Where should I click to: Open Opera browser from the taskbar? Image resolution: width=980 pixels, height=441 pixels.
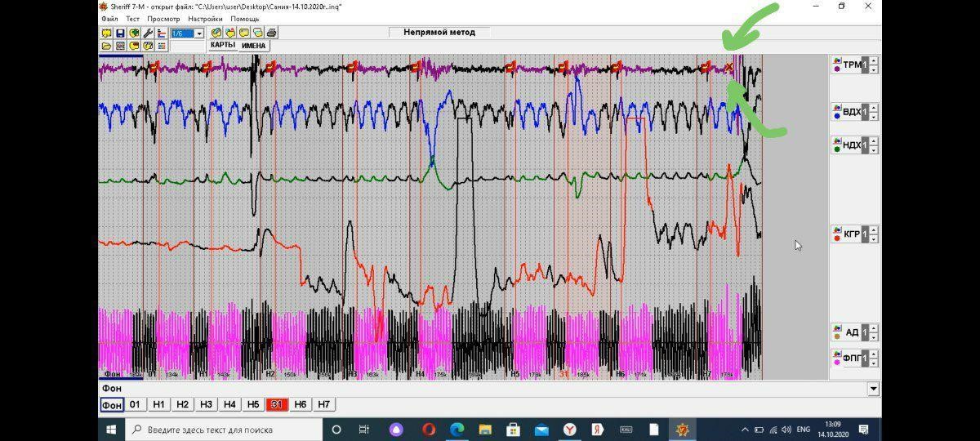[429, 429]
